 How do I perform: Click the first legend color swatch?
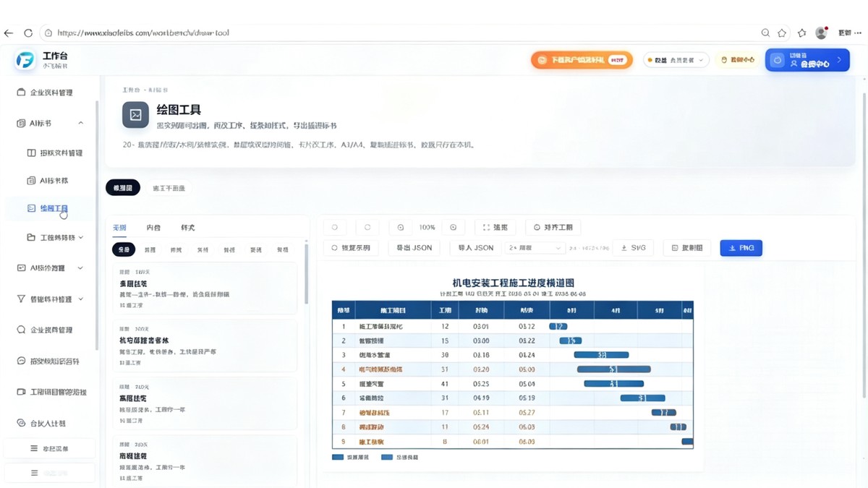(x=338, y=457)
